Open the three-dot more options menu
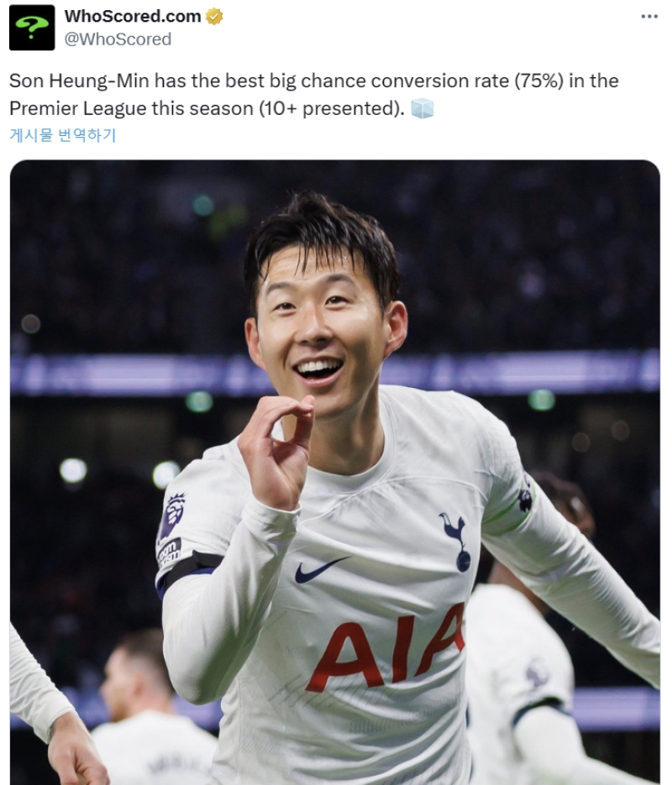The width and height of the screenshot is (672, 785). pyautogui.click(x=649, y=17)
